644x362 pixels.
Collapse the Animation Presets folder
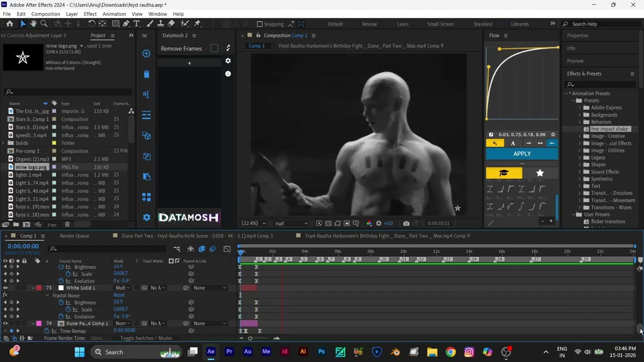click(x=566, y=94)
